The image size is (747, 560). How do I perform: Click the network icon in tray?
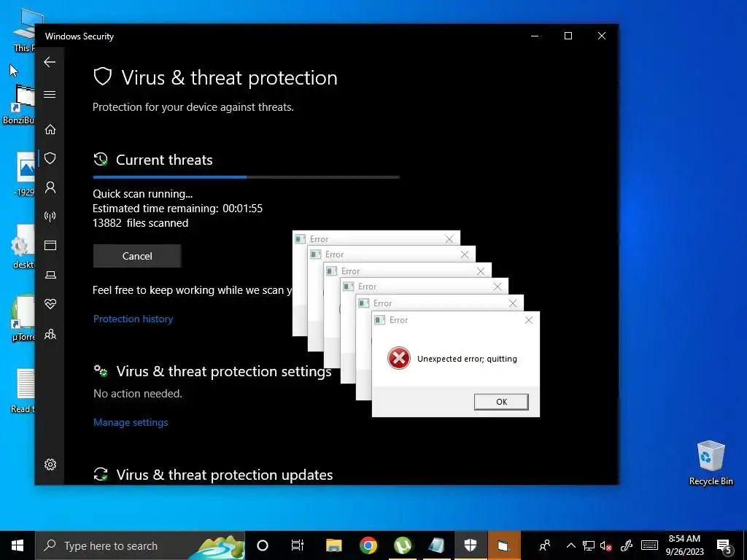(589, 545)
